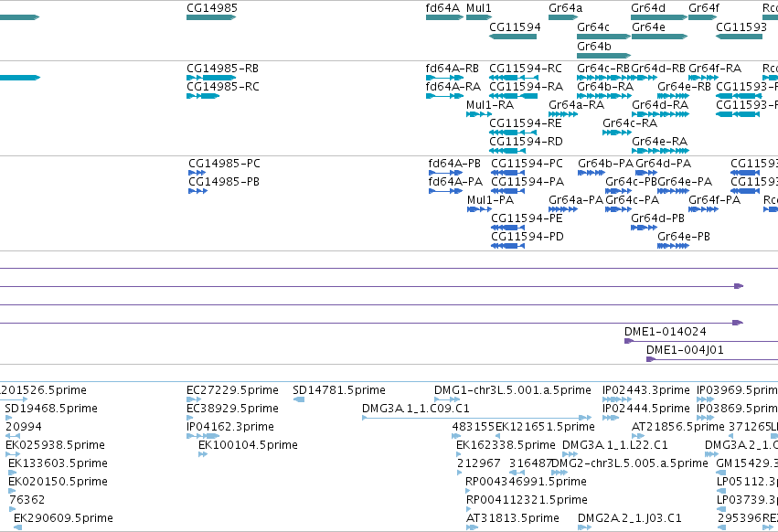The width and height of the screenshot is (778, 532).
Task: Open transcript Mul1-RA
Action: [479, 114]
